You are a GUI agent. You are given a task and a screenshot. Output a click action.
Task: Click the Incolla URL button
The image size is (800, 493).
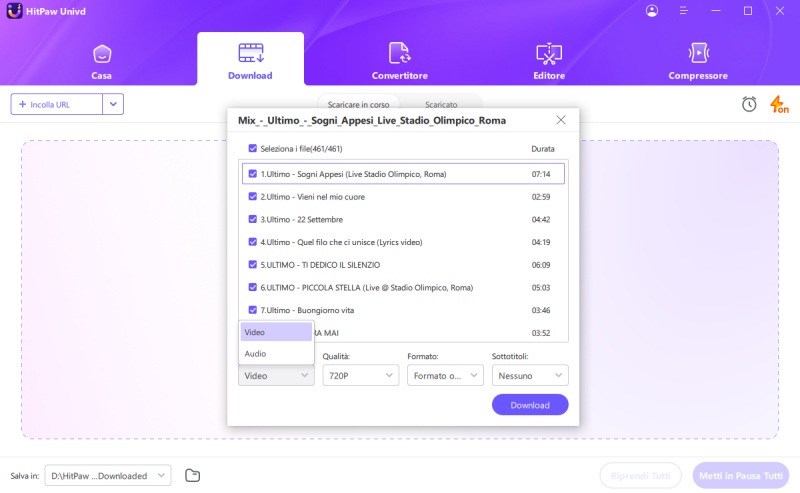coord(56,104)
